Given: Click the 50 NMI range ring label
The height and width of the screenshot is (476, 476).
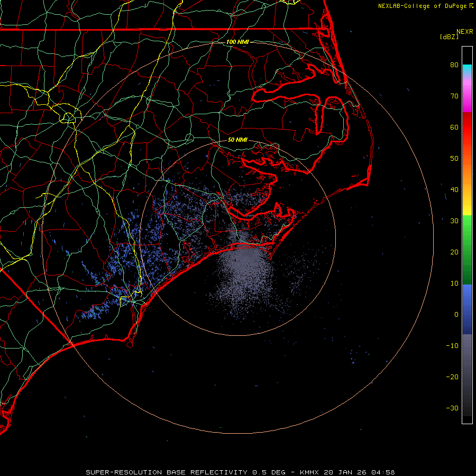Looking at the screenshot, I should [x=237, y=140].
